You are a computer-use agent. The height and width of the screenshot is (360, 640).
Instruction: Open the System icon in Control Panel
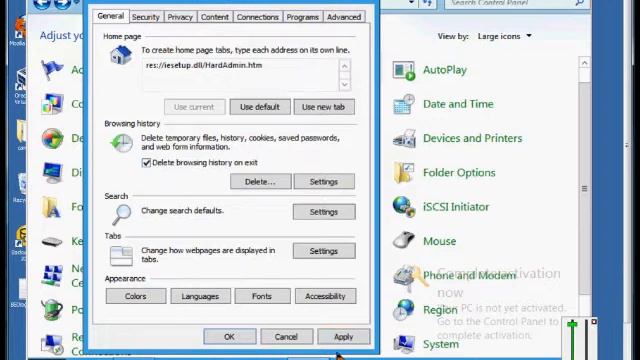pyautogui.click(x=404, y=344)
